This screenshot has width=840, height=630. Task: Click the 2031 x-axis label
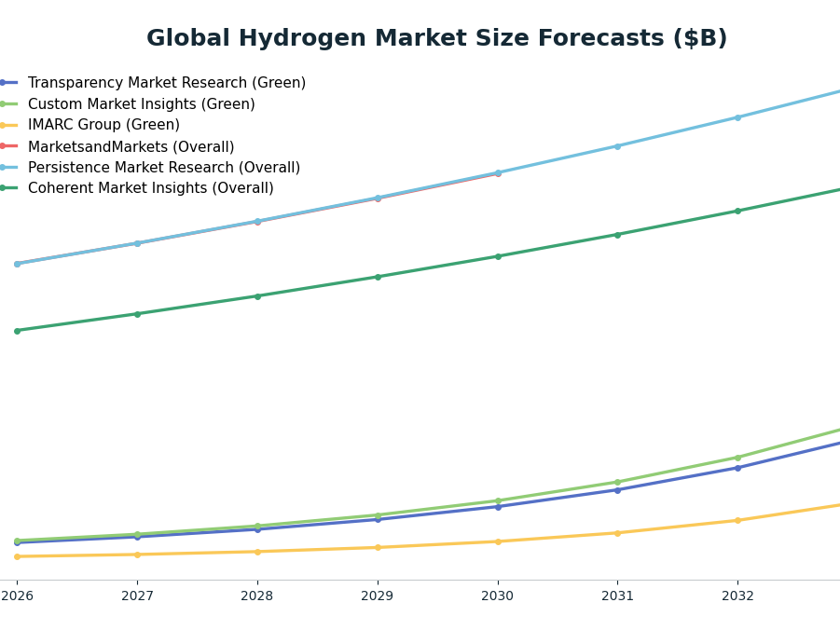point(618,596)
